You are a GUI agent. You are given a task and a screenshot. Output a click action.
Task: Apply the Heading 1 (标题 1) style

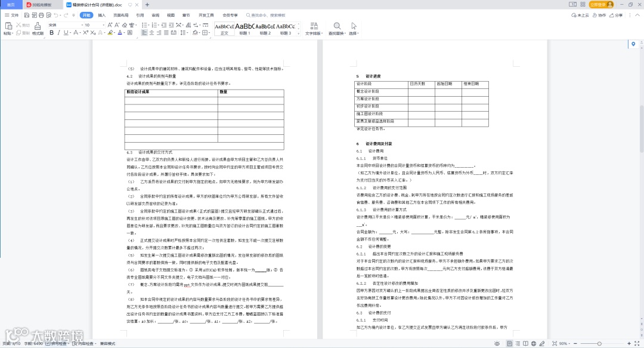click(244, 29)
